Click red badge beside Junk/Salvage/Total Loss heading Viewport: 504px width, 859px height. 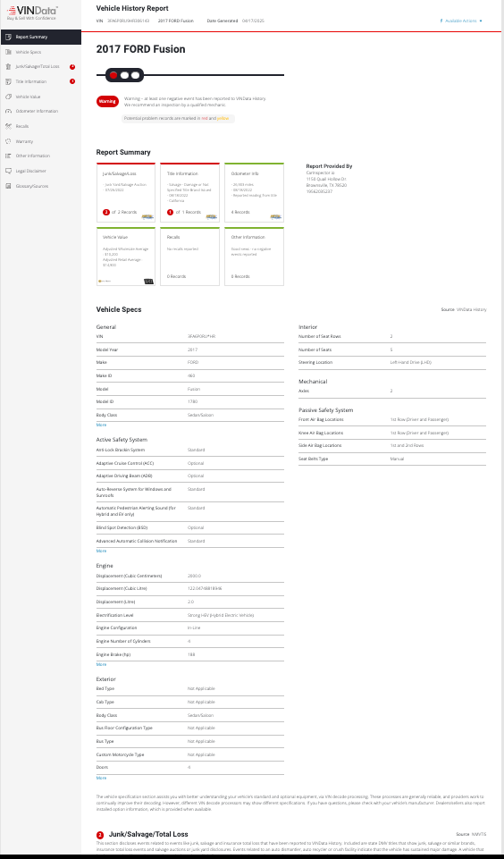coord(100,836)
